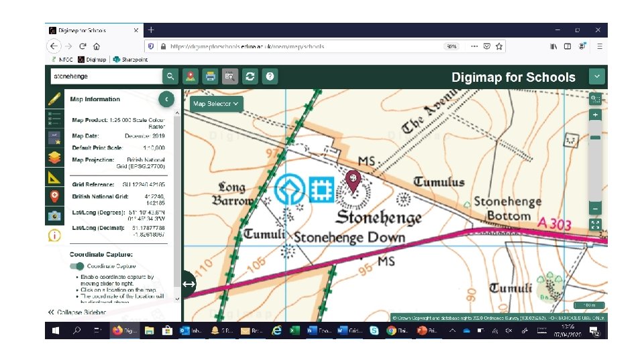The image size is (644, 362).
Task: Click the stonehenge search input field
Action: point(107,76)
